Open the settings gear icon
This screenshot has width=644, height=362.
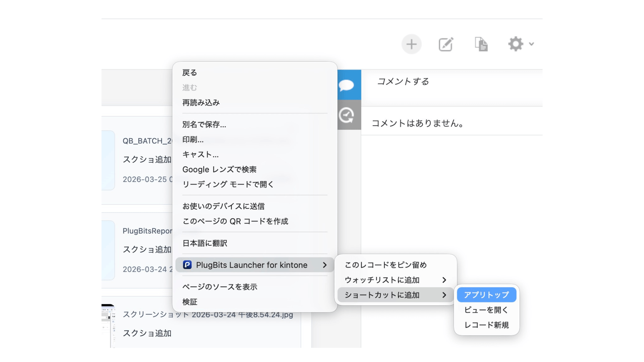pyautogui.click(x=516, y=44)
